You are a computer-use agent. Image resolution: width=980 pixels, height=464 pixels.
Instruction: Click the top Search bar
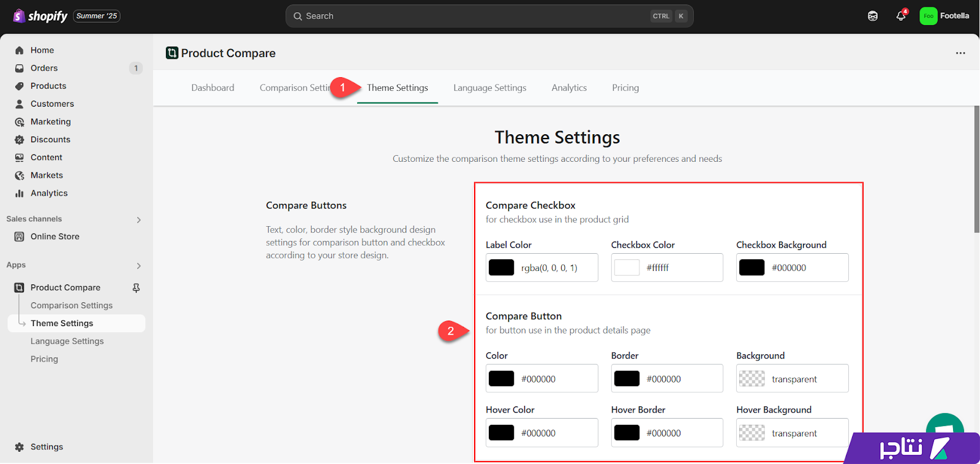pyautogui.click(x=489, y=16)
